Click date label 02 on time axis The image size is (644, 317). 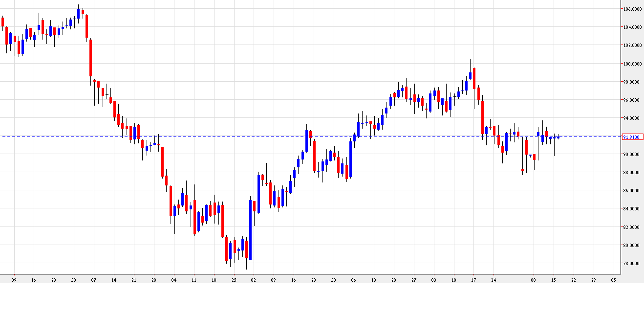click(x=253, y=280)
